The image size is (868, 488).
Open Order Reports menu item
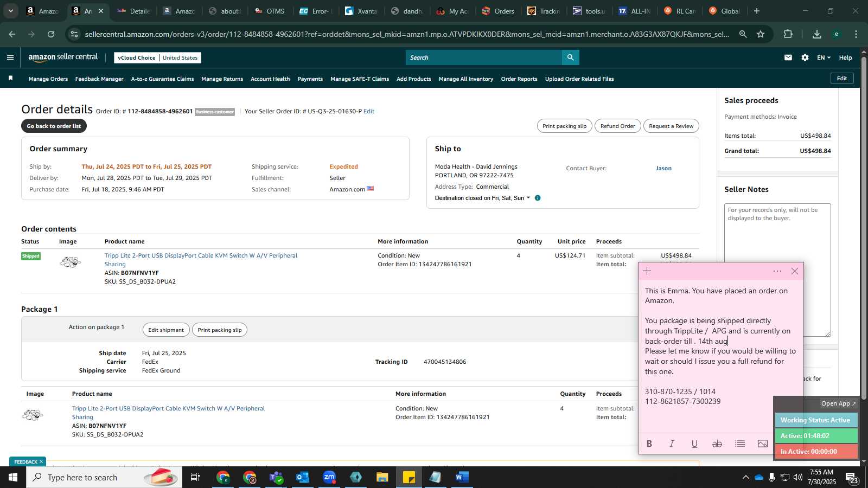coord(519,79)
